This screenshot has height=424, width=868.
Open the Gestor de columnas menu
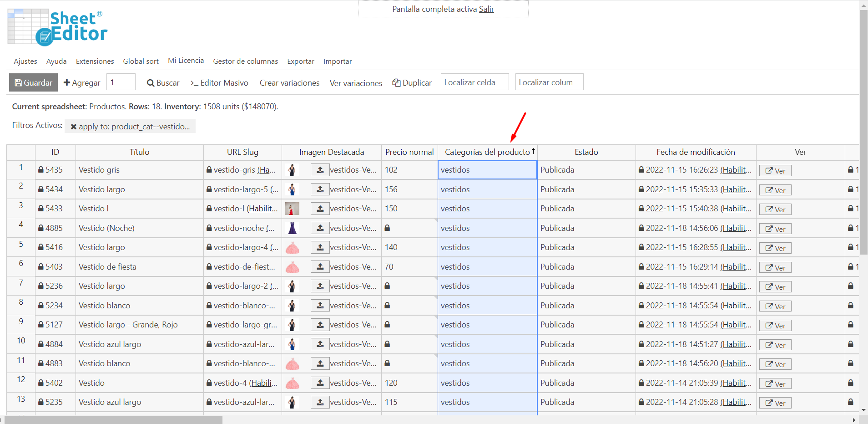click(x=245, y=61)
